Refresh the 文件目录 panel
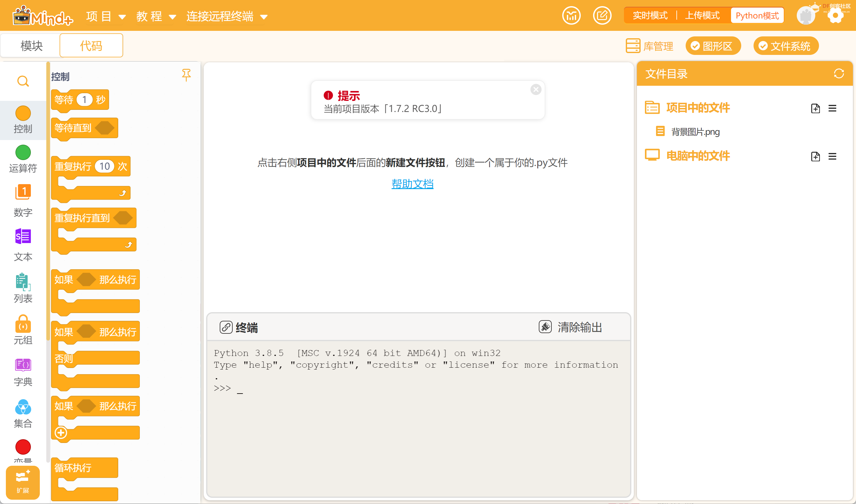Screen dimensions: 856x504 (839, 73)
